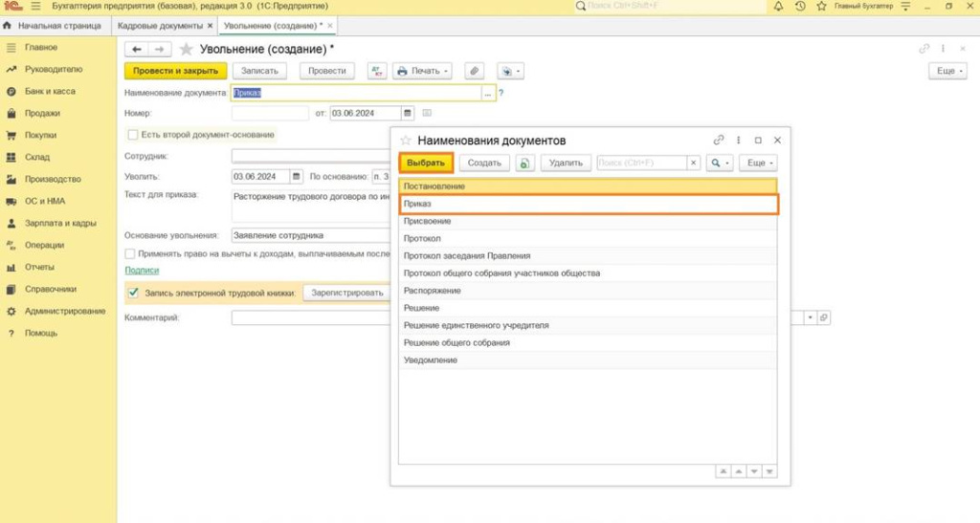Open Еще menu in the dialog
The height and width of the screenshot is (523, 980).
point(760,163)
